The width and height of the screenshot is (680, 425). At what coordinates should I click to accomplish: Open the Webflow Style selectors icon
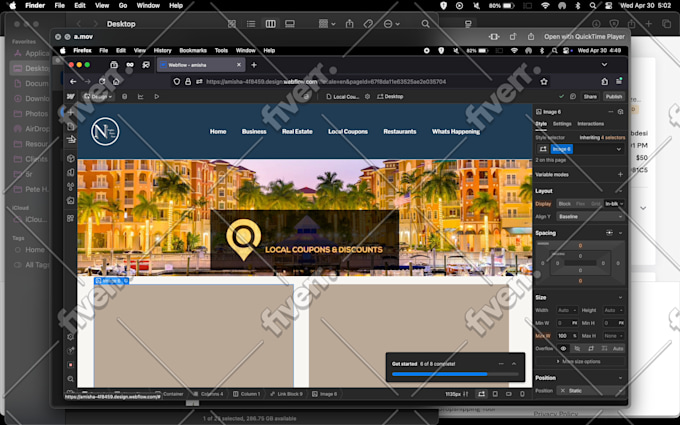click(x=71, y=186)
